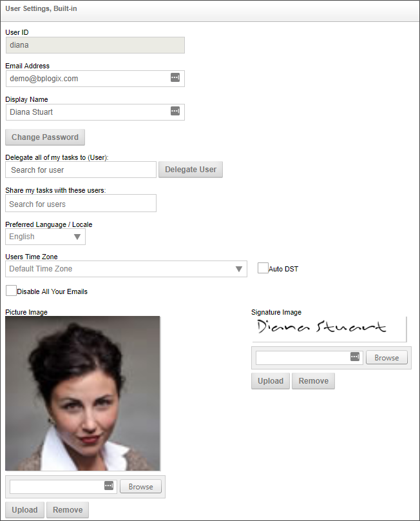Screen dimensions: 420x521
Task: Open the Preferred Language dropdown
Action: tap(45, 237)
